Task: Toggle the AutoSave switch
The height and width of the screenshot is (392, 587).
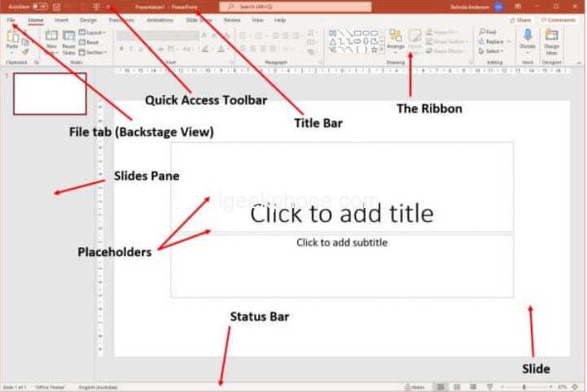Action: click(38, 7)
